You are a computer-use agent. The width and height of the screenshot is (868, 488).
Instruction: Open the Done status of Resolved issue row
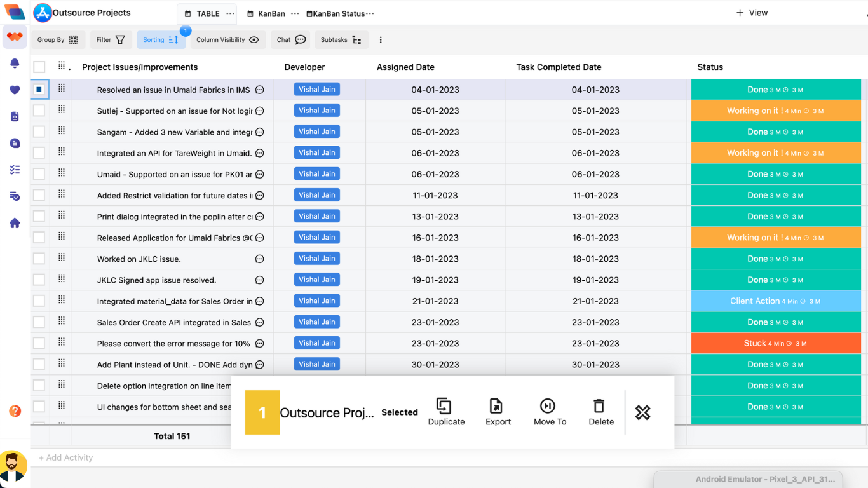(776, 90)
